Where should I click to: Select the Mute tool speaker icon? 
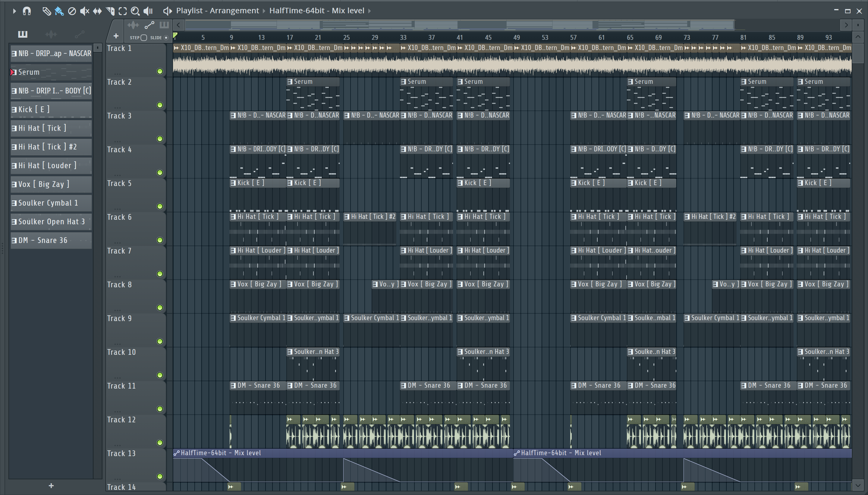pyautogui.click(x=84, y=11)
